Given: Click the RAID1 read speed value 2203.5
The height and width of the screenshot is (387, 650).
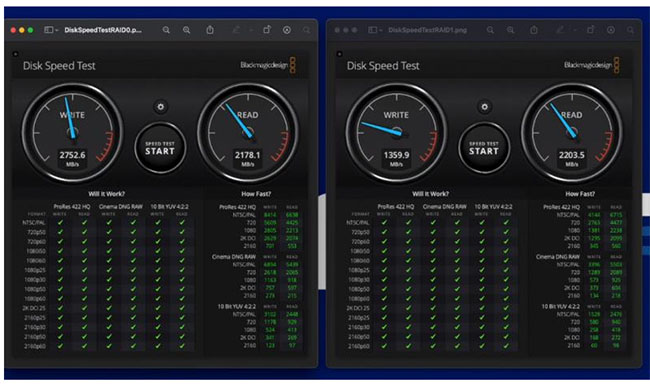Looking at the screenshot, I should pos(572,155).
